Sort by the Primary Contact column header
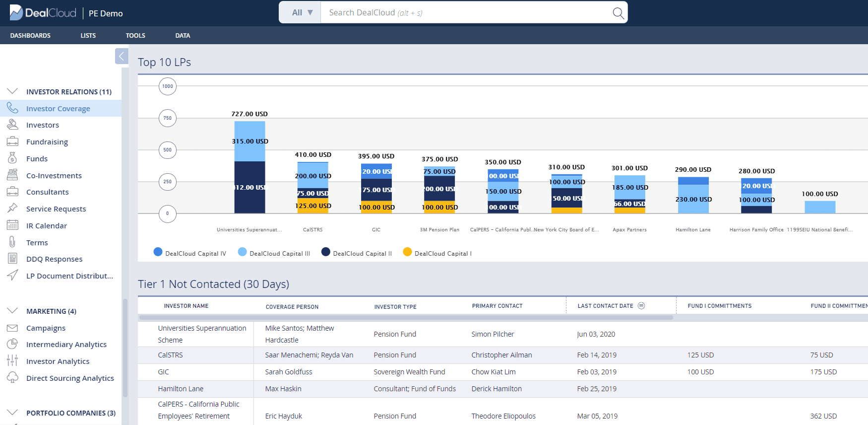Screen dimensions: 868x425 (x=497, y=306)
